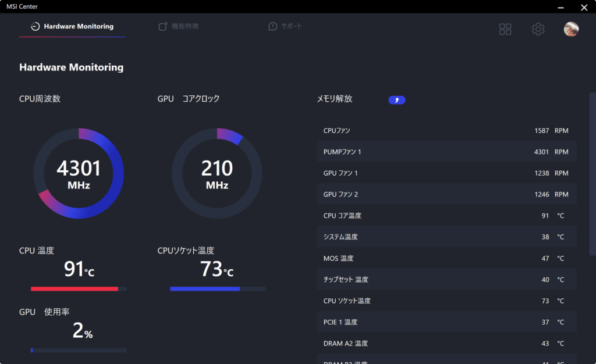
Task: Click the GPU 使用率 usage bar
Action: point(79,351)
